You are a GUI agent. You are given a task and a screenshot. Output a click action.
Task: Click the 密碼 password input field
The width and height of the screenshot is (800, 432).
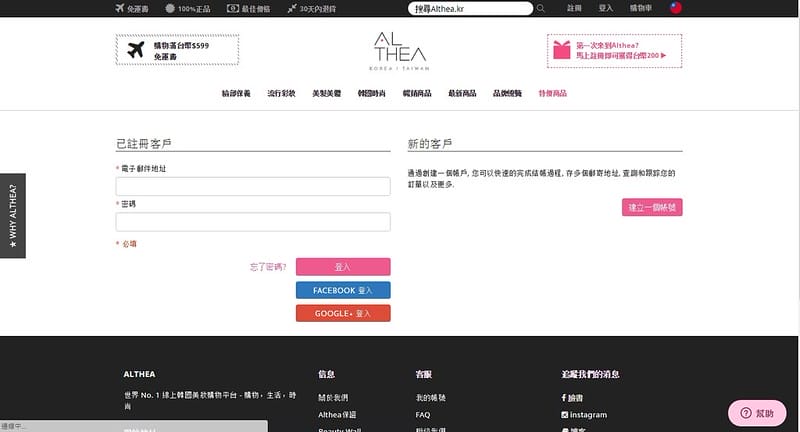point(253,222)
